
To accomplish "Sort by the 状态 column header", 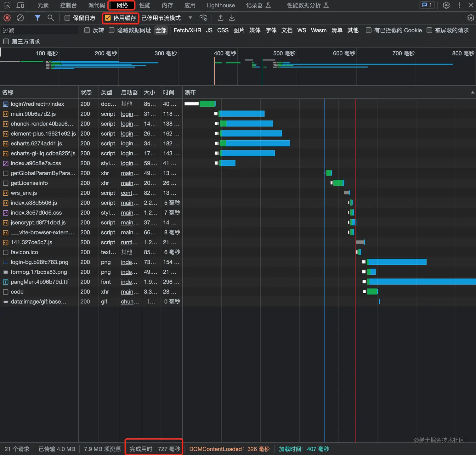I will coord(88,92).
